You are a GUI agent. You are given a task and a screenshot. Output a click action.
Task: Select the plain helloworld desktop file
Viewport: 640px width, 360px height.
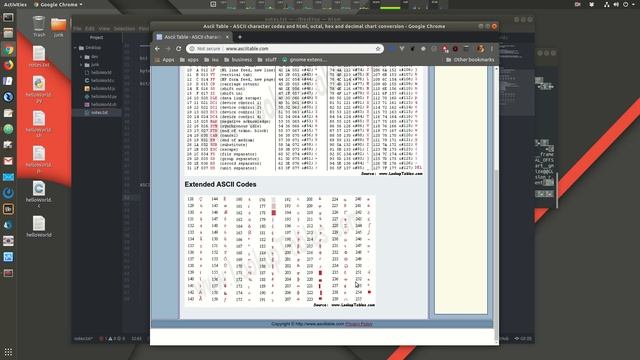[39, 227]
